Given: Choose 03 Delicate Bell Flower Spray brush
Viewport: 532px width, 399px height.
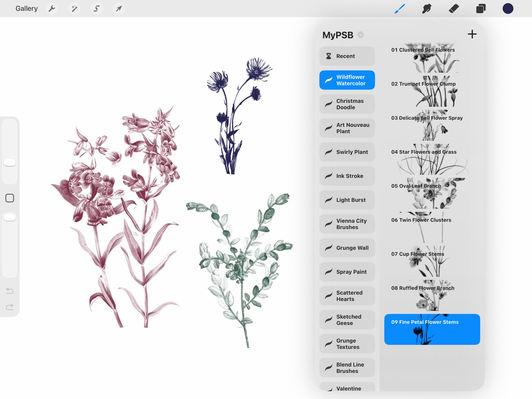Looking at the screenshot, I should pos(432,126).
